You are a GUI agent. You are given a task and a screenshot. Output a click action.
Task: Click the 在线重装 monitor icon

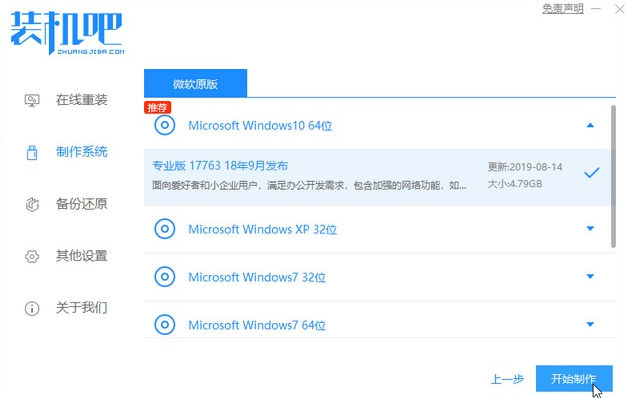coord(32,100)
